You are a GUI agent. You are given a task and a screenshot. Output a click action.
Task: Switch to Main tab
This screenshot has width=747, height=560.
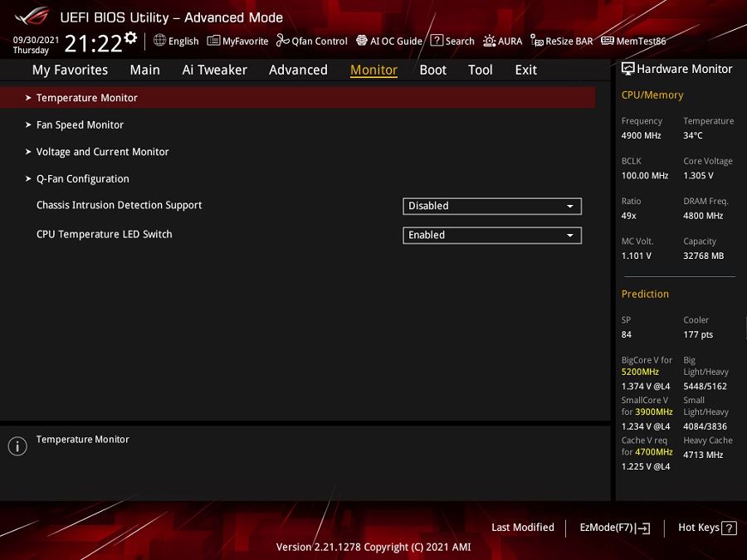144,70
